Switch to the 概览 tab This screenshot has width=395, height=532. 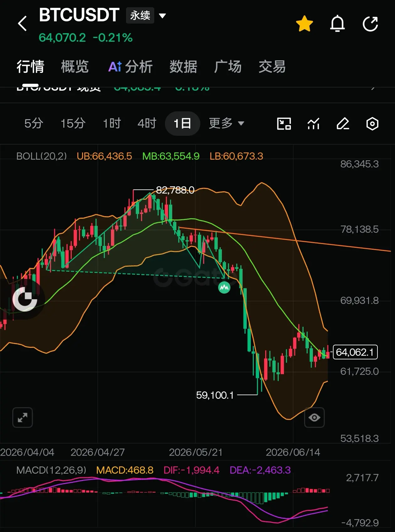(x=75, y=66)
